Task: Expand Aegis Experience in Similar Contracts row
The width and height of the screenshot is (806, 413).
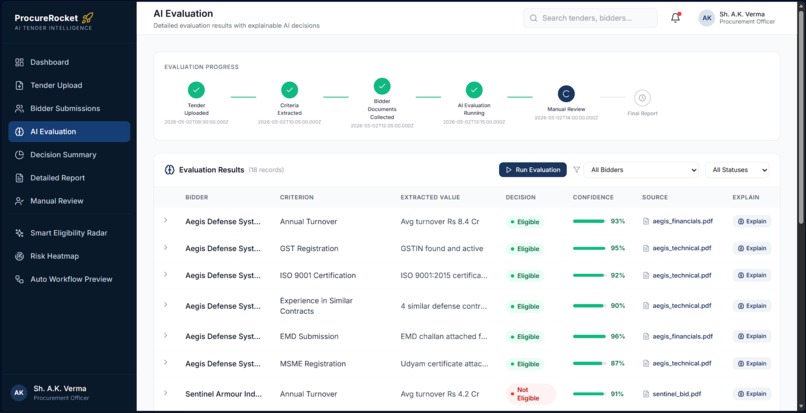Action: pos(166,304)
